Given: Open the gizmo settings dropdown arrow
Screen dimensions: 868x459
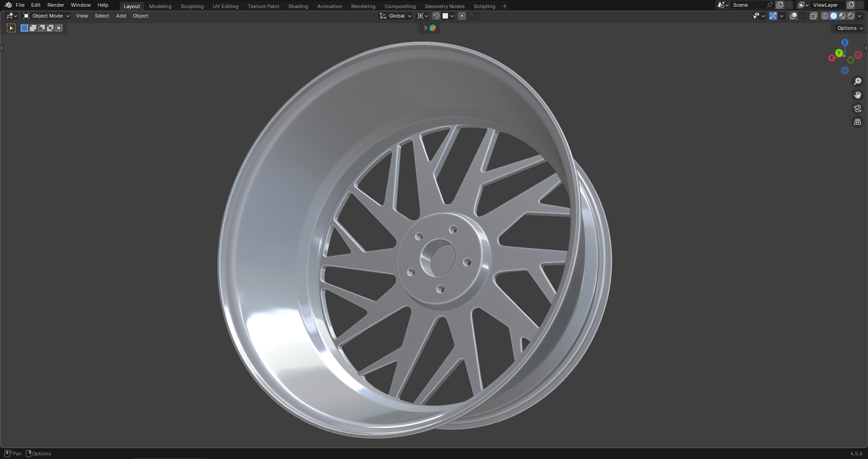Looking at the screenshot, I should coord(782,16).
